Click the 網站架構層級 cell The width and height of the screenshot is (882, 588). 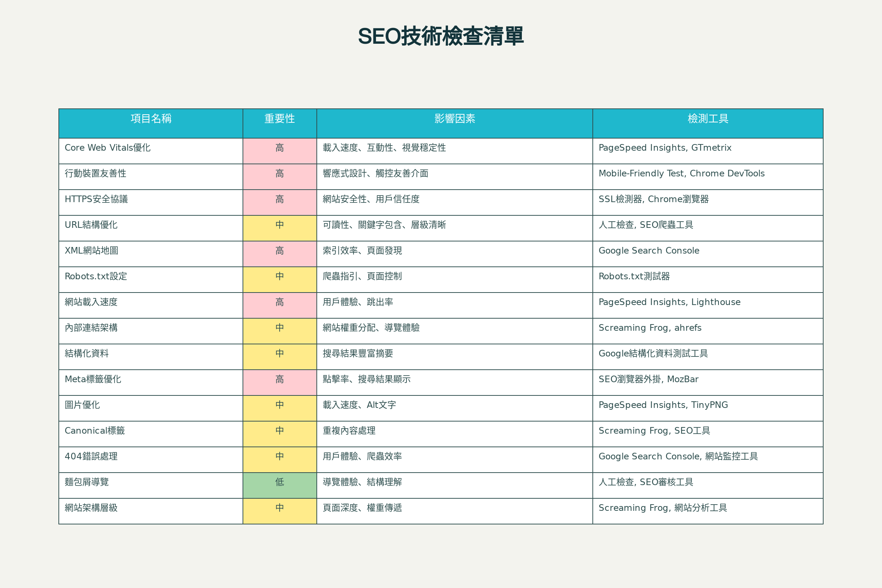coord(151,511)
